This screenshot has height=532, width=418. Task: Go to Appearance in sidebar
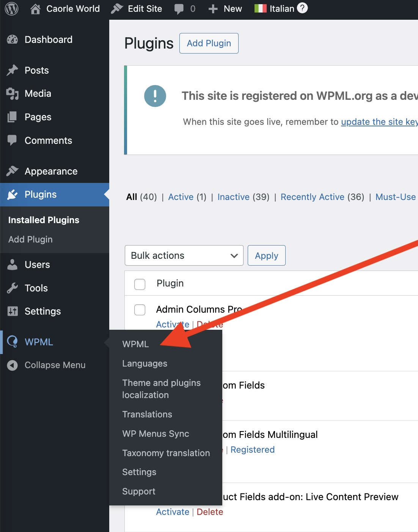51,171
